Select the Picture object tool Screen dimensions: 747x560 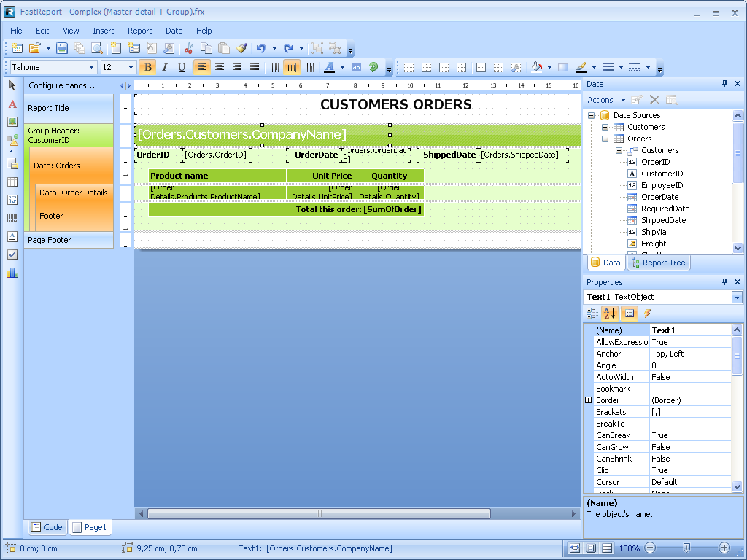click(x=12, y=122)
